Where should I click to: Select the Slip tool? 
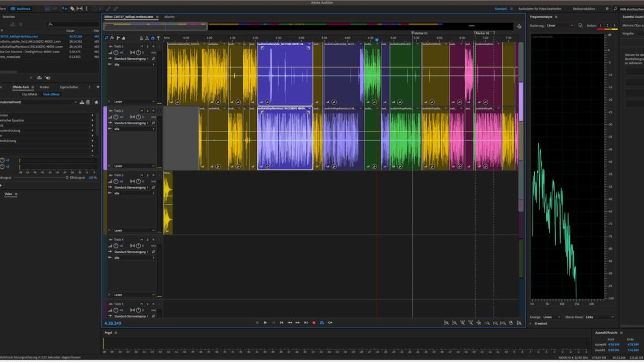[80, 8]
